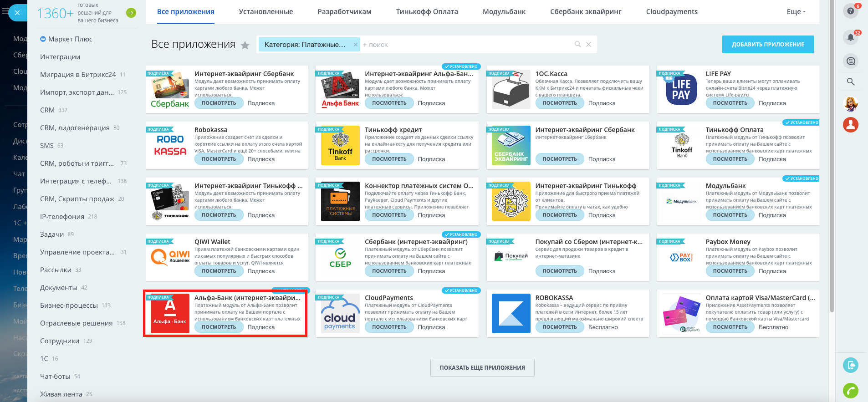Click the teal document widget button
The image size is (868, 402).
[850, 365]
